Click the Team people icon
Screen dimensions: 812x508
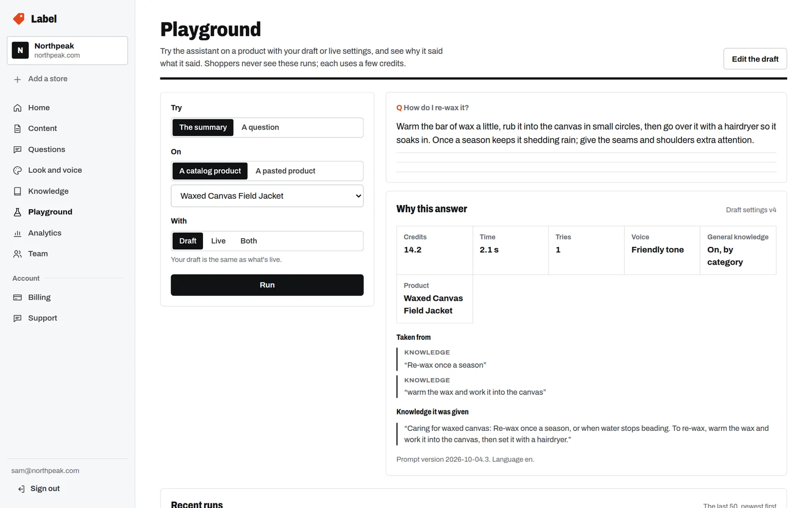point(17,254)
